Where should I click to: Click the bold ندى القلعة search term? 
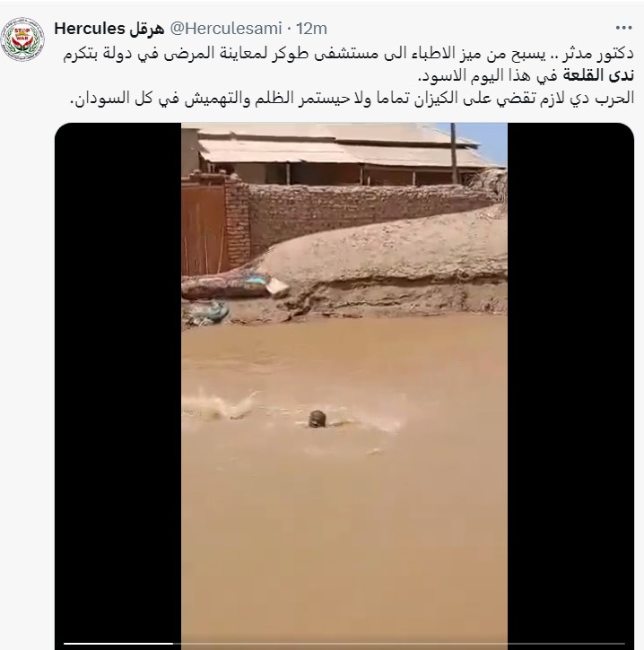(597, 76)
